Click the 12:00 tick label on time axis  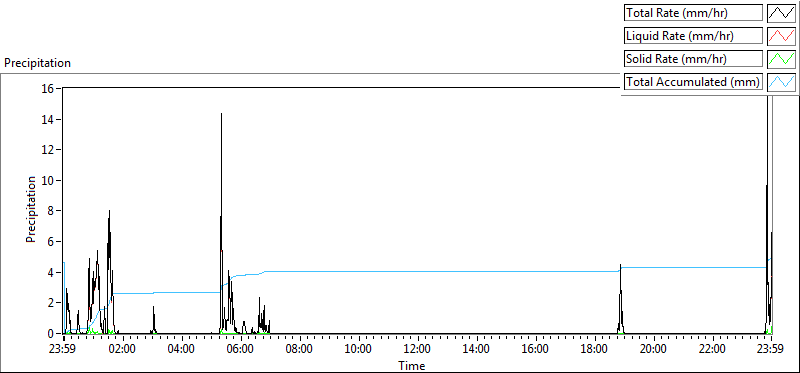click(x=418, y=350)
